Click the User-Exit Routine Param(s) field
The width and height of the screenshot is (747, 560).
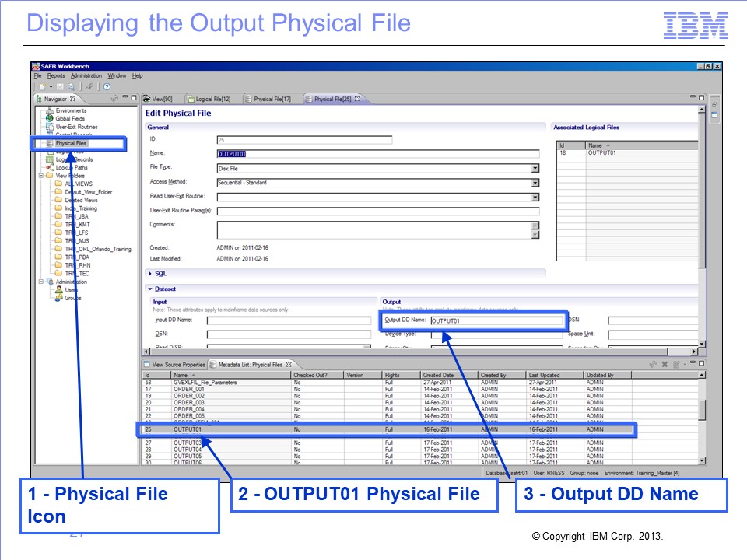[378, 211]
